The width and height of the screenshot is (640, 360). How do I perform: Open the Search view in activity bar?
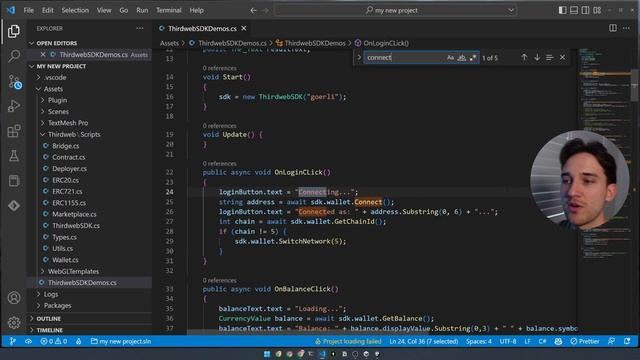pyautogui.click(x=13, y=56)
